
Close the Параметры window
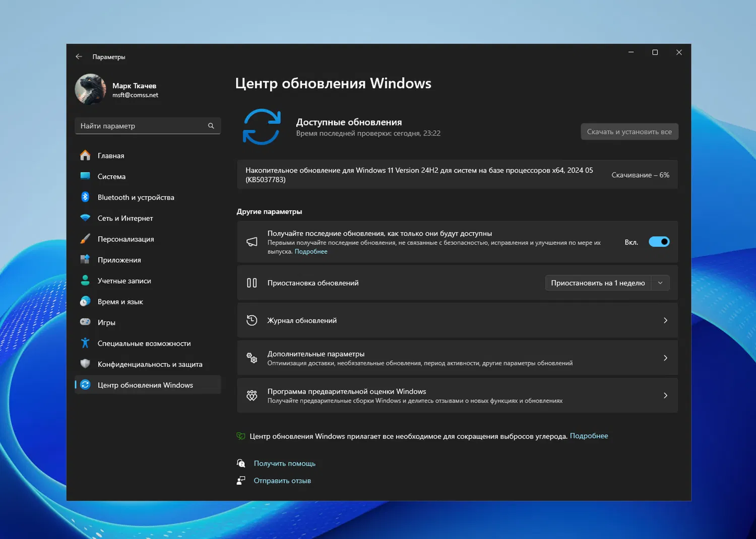point(679,52)
